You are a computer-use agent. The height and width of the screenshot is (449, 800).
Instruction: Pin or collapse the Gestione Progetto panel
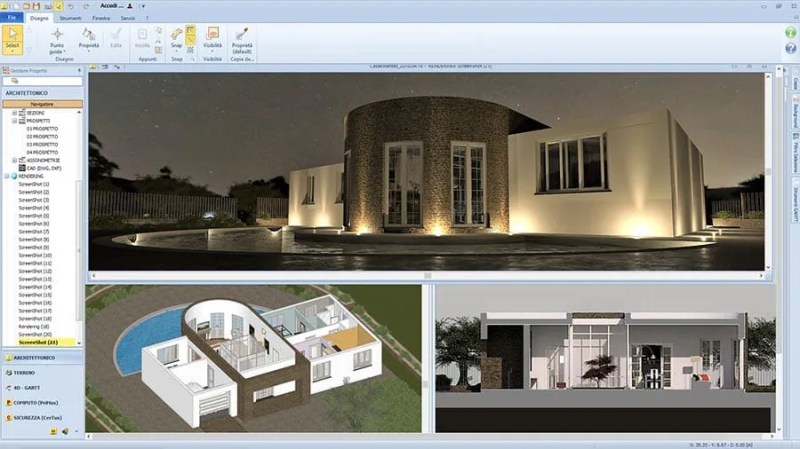pos(79,70)
